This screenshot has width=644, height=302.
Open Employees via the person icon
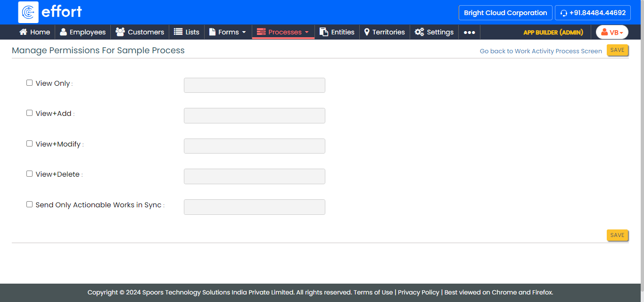pyautogui.click(x=63, y=32)
